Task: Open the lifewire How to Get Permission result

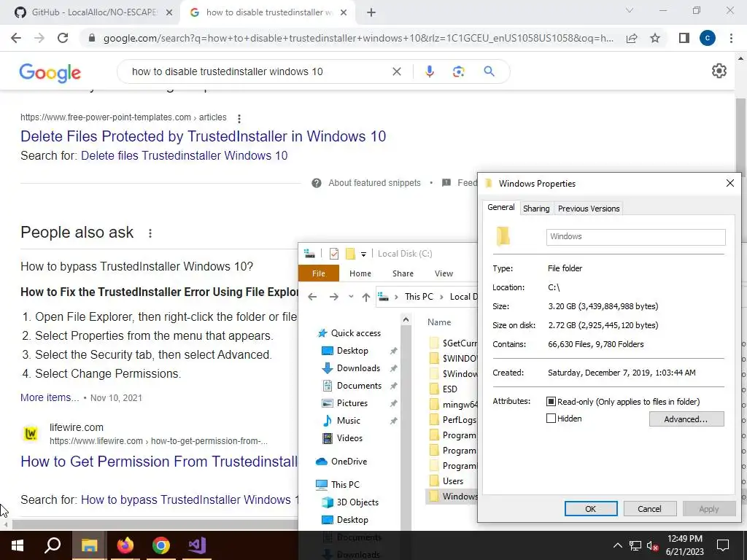Action: pyautogui.click(x=159, y=462)
